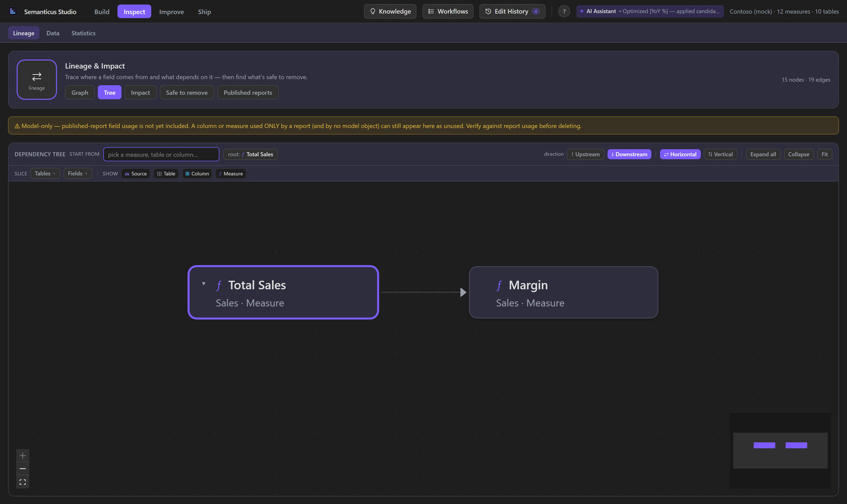Click the Semanticus Studio logo icon
847x504 pixels.
click(x=13, y=11)
